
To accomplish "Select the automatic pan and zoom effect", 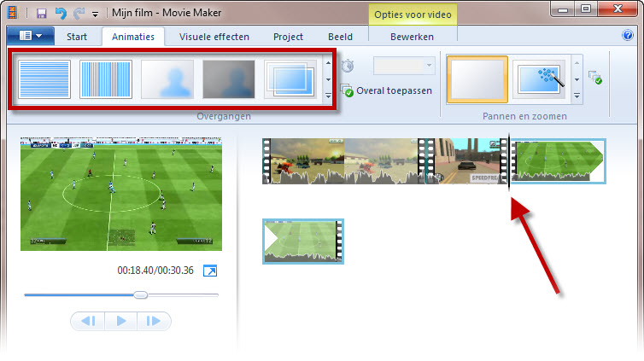I will click(538, 79).
